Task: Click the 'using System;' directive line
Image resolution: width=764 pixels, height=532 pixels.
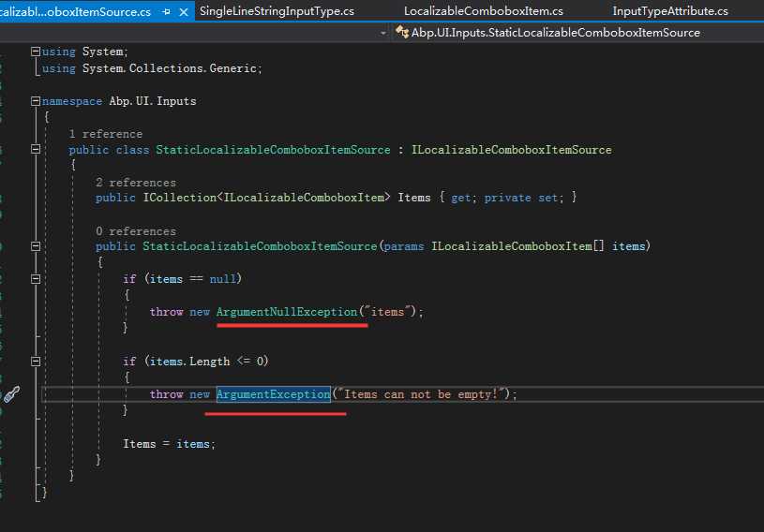Action: click(x=84, y=52)
